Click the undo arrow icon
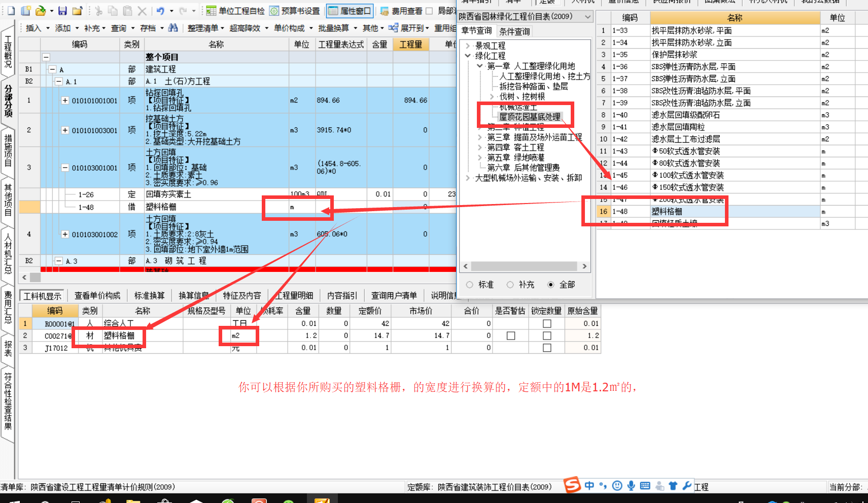 tap(160, 11)
